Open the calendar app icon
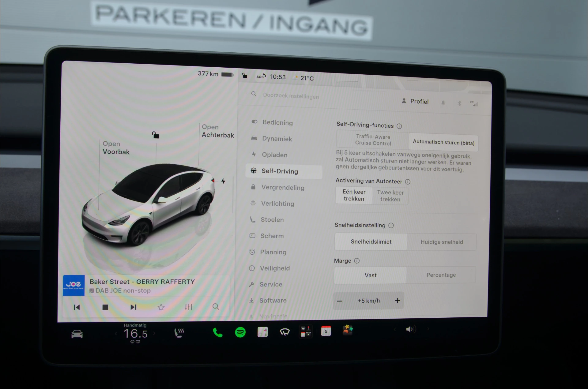This screenshot has height=389, width=588. click(326, 331)
